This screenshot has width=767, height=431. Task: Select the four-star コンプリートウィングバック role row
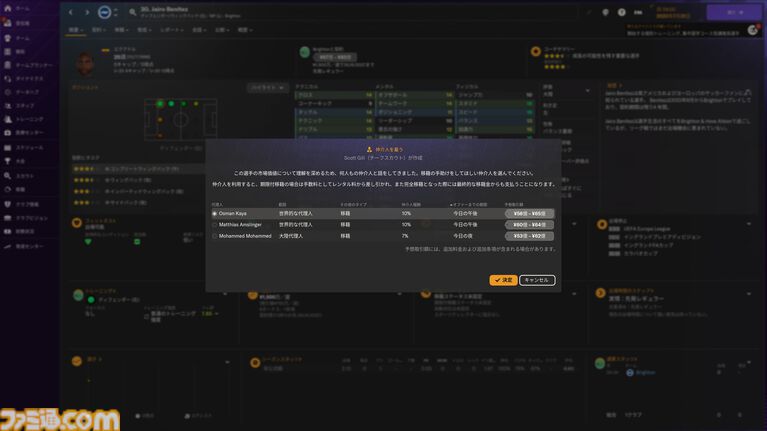point(138,169)
